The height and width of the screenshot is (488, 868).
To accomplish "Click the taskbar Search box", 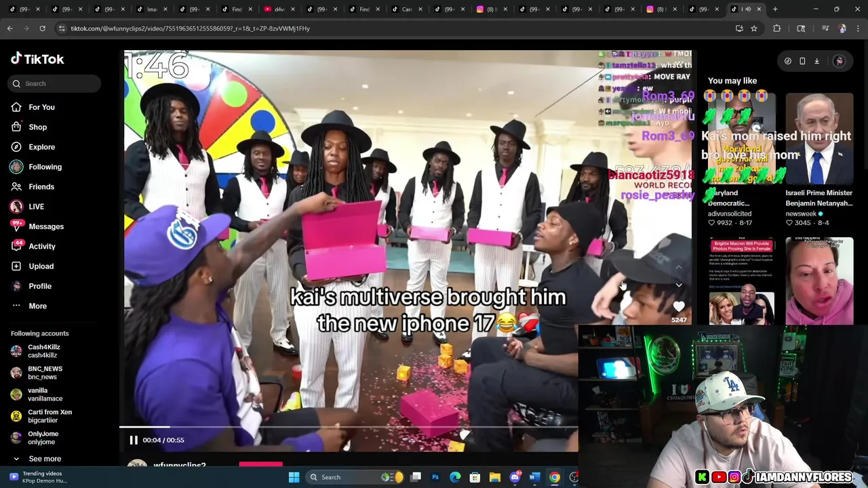I will coord(355,477).
